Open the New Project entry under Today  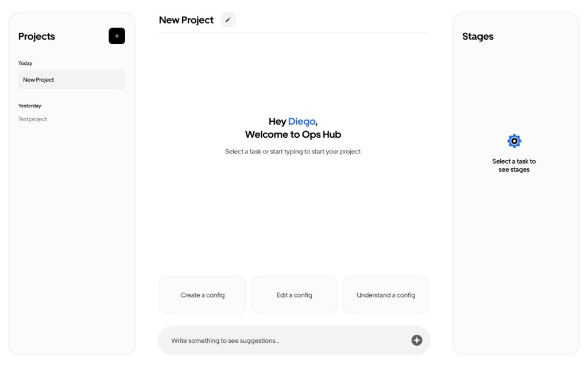tap(71, 80)
